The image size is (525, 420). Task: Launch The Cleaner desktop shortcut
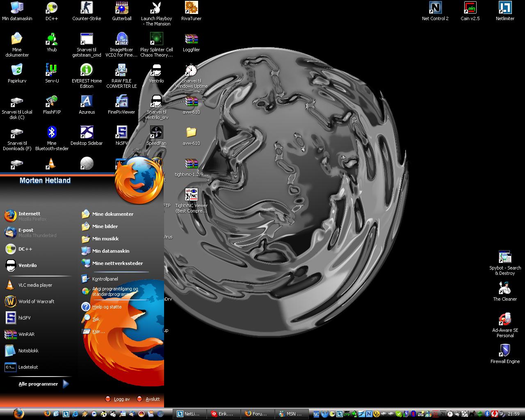[x=505, y=292]
